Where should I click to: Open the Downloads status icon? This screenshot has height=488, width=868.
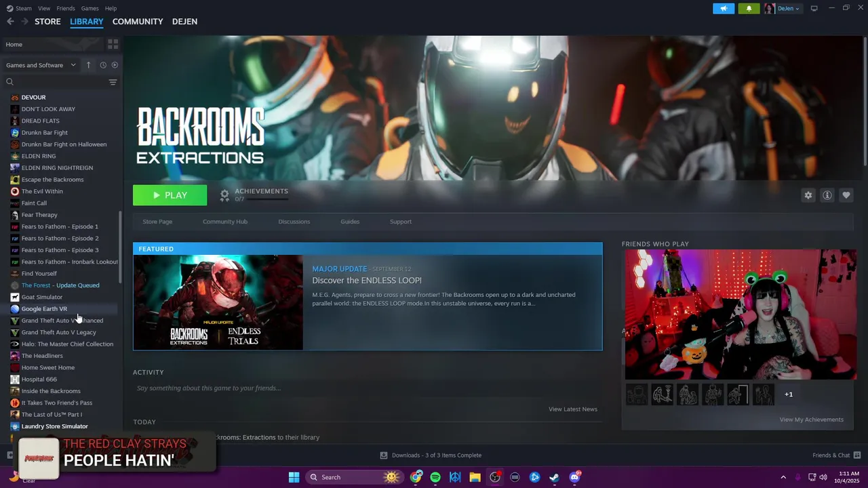(384, 455)
